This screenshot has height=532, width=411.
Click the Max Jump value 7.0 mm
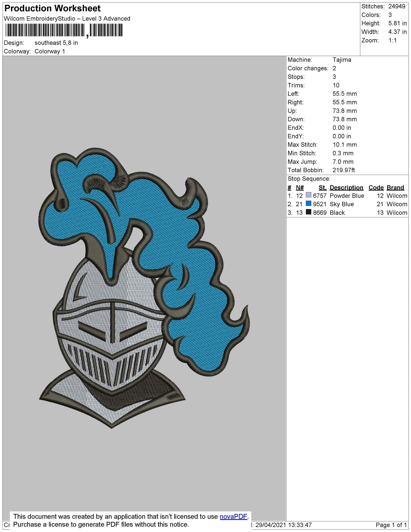[x=343, y=162]
